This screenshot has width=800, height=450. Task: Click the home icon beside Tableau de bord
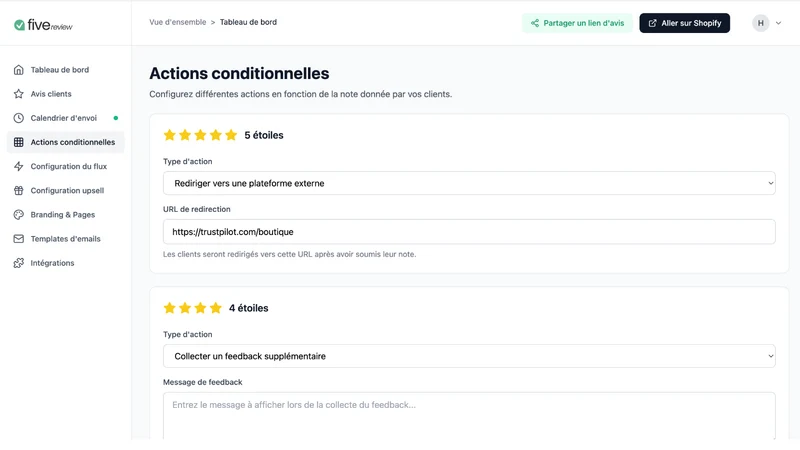click(18, 70)
